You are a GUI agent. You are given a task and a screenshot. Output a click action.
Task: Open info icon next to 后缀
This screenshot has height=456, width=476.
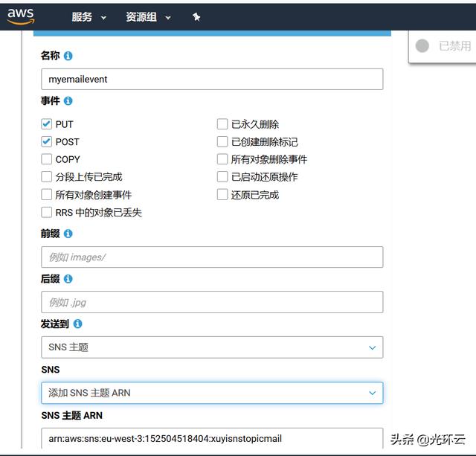click(x=68, y=279)
